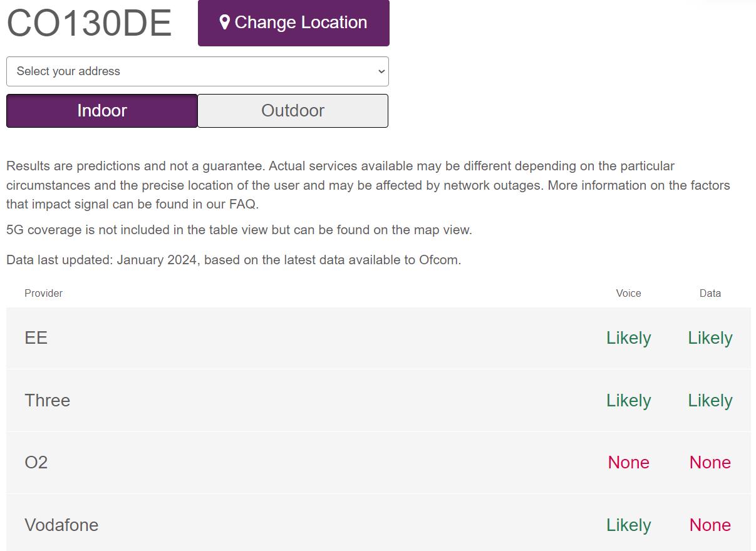Click Three's Data Likely status
Image resolution: width=756 pixels, height=551 pixels.
[710, 401]
